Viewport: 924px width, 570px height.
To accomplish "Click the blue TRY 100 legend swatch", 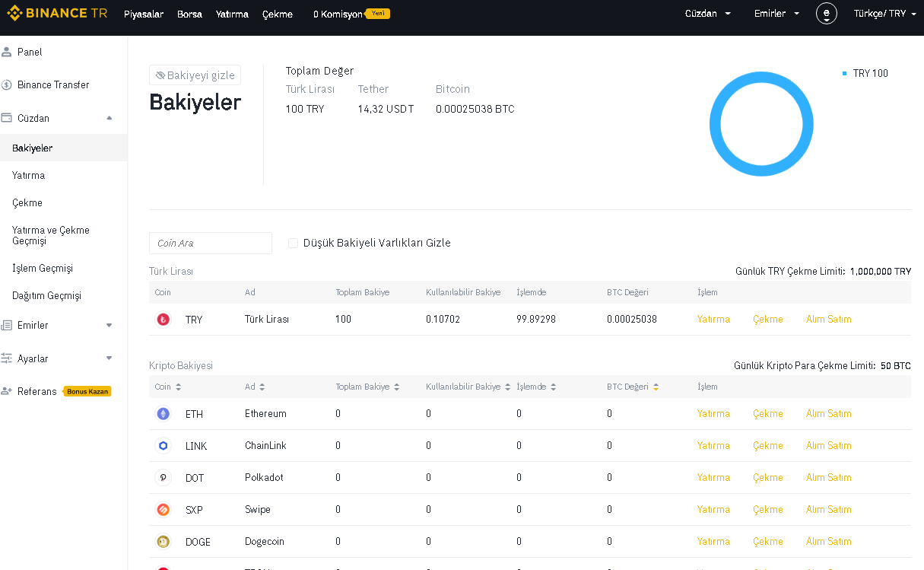I will (845, 74).
